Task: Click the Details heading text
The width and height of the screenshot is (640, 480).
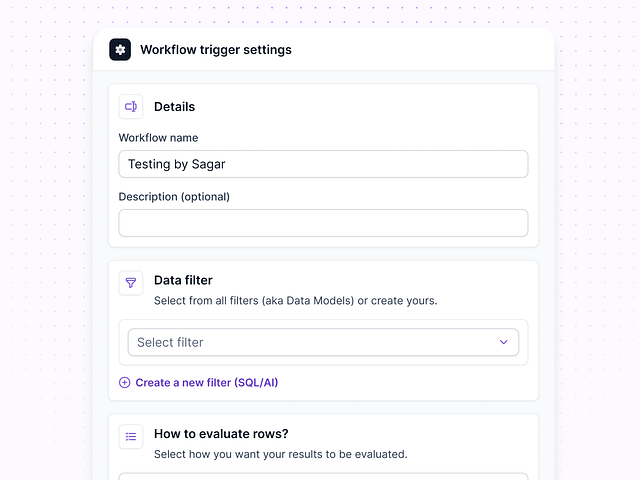Action: [x=174, y=107]
